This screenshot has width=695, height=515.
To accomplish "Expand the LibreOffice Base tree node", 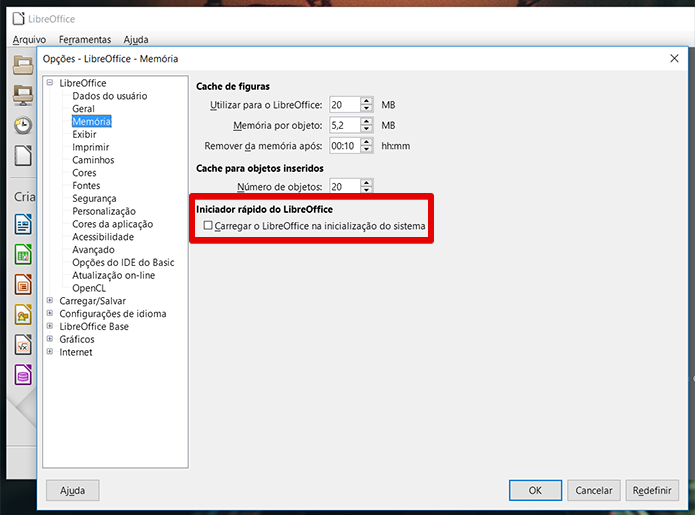I will [x=50, y=326].
